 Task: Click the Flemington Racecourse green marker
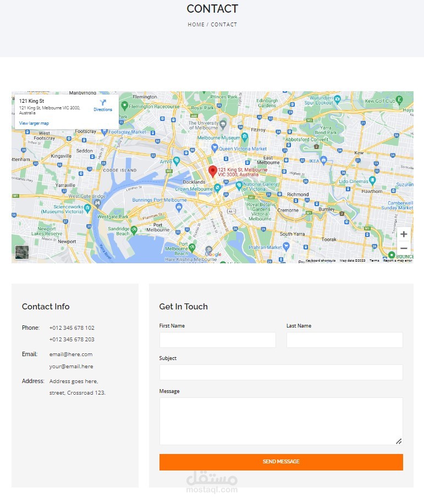[124, 106]
